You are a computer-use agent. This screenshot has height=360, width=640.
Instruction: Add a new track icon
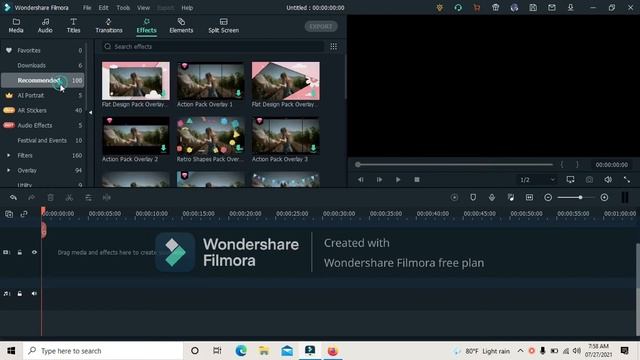[x=9, y=214]
